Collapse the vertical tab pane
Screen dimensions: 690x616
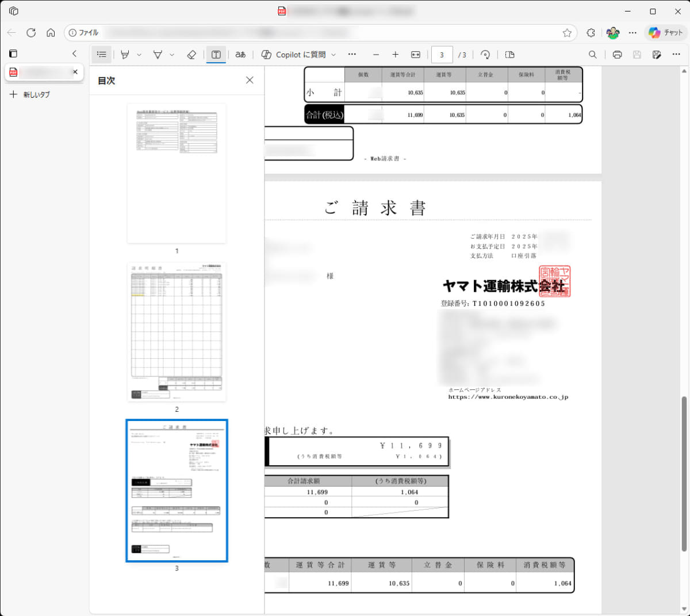74,53
